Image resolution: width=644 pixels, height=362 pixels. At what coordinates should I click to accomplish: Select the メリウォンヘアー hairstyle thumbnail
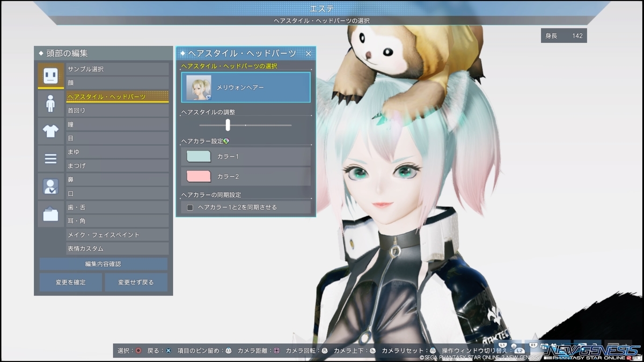point(199,87)
